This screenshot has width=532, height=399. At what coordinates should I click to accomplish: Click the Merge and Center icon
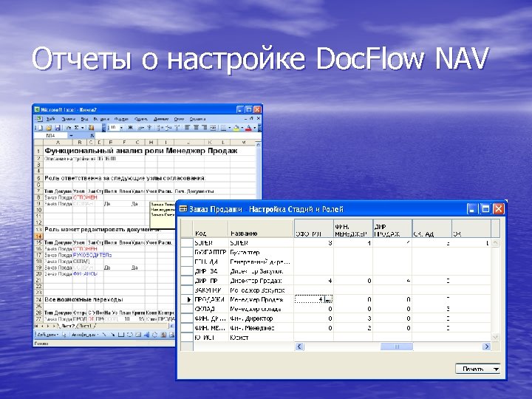point(213,128)
